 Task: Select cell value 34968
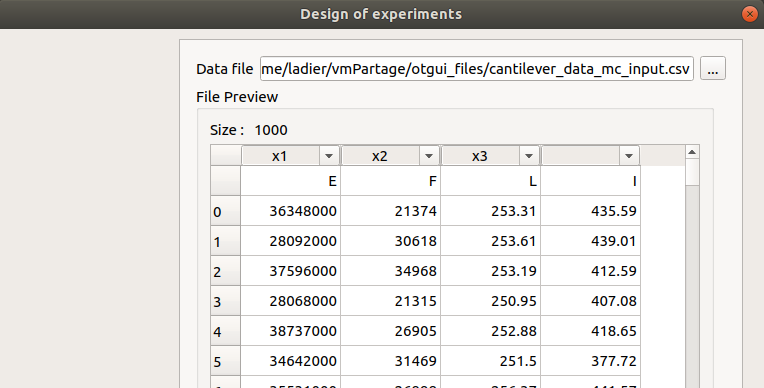coord(391,271)
